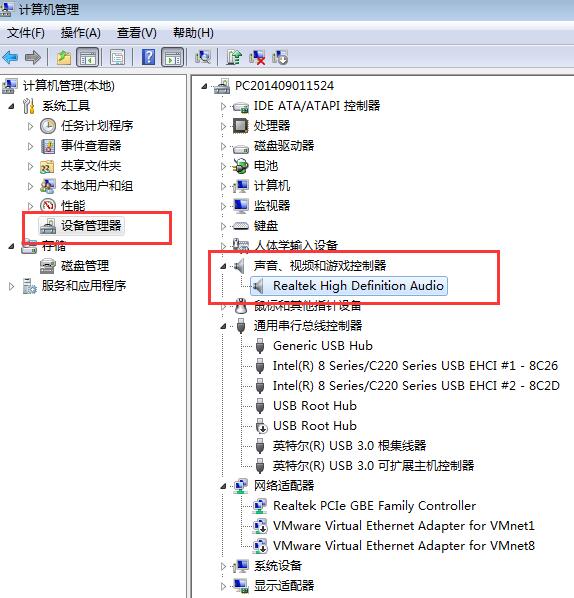Image resolution: width=574 pixels, height=598 pixels.
Task: Click Scan for hardware changes toolbar icon
Action: (x=203, y=57)
